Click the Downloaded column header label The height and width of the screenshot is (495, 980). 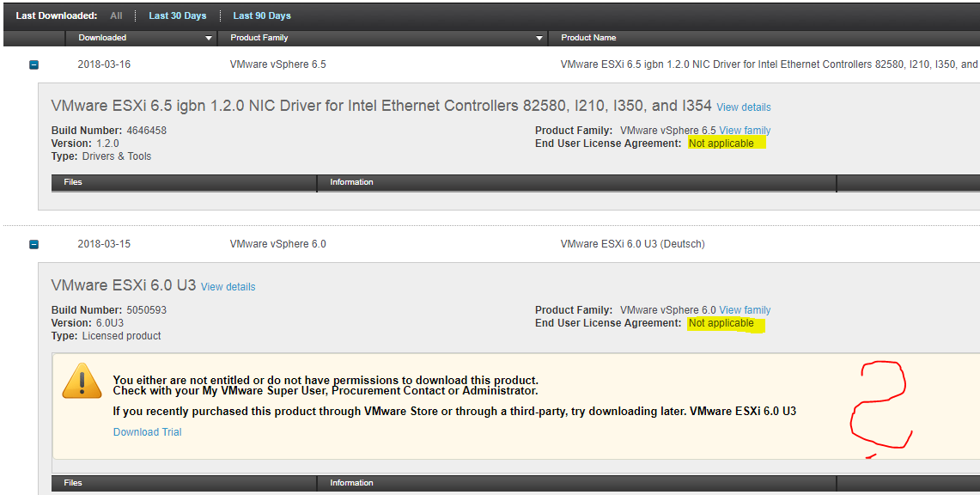(x=102, y=38)
